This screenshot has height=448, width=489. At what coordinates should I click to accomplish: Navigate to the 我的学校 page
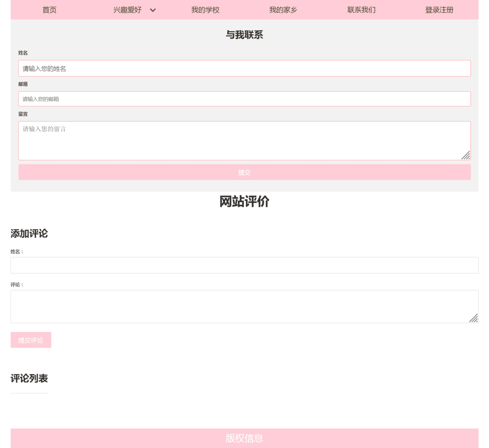click(x=205, y=10)
